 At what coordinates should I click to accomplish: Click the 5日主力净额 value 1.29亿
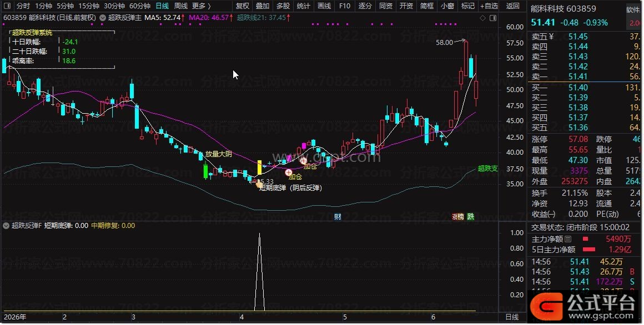click(x=620, y=250)
